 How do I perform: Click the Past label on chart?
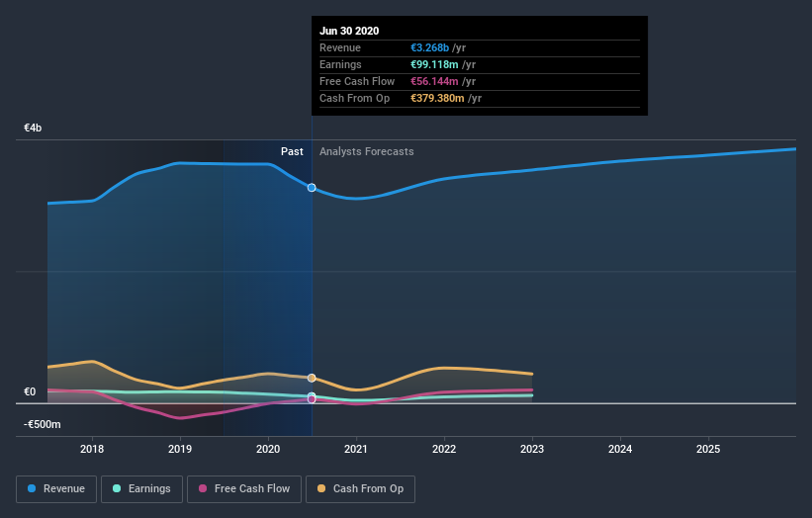coord(292,151)
